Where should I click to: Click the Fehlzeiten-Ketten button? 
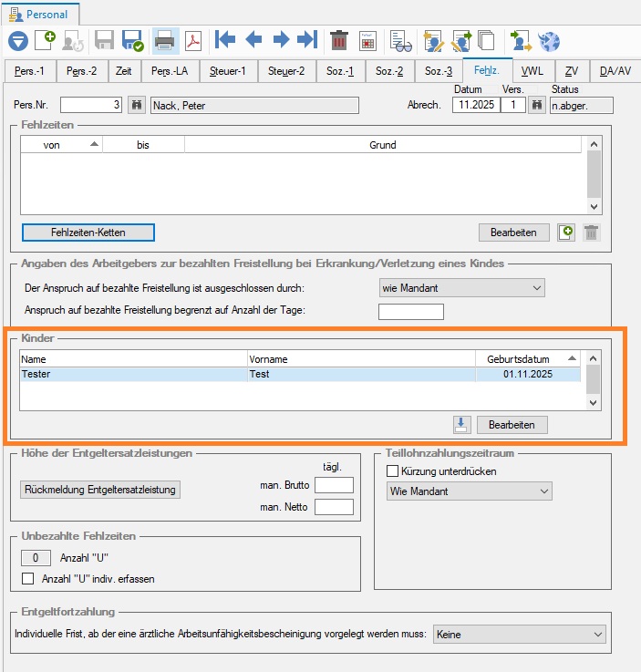click(x=88, y=233)
